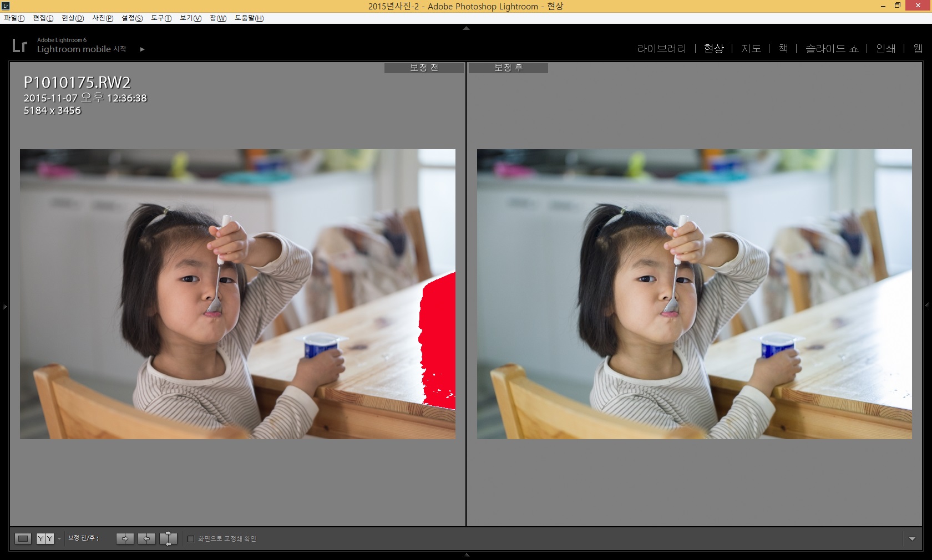The width and height of the screenshot is (932, 560).
Task: Open the 현상(D) menu
Action: [x=73, y=18]
